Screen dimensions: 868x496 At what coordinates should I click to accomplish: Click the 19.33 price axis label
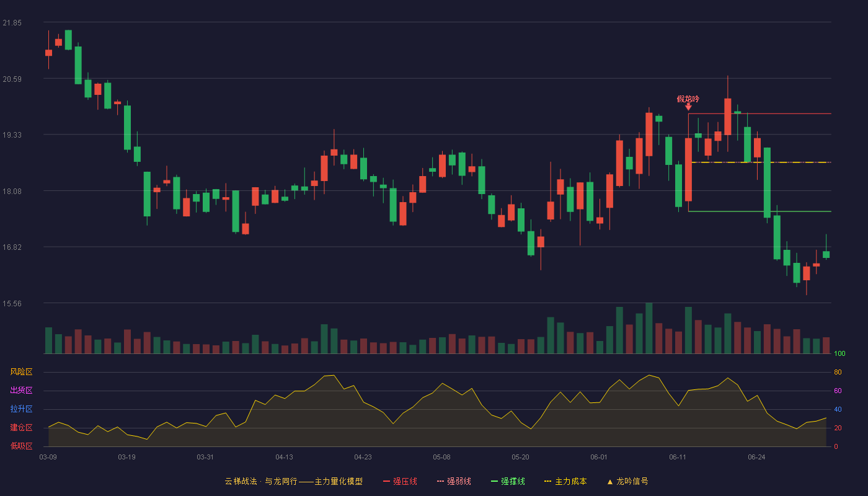click(x=12, y=135)
